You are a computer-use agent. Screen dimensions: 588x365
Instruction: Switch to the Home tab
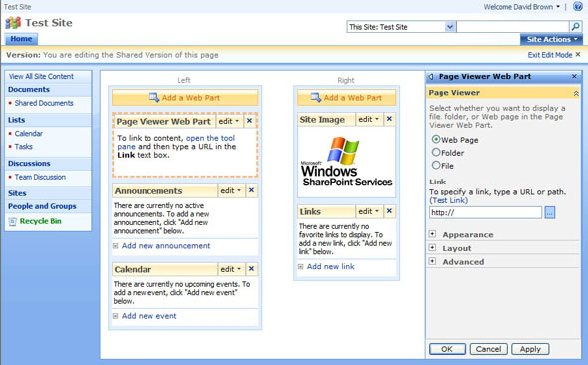click(21, 39)
